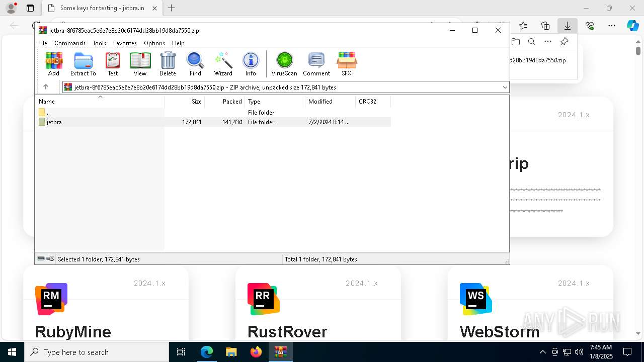
Task: Click the status bar drive icon
Action: click(41, 259)
